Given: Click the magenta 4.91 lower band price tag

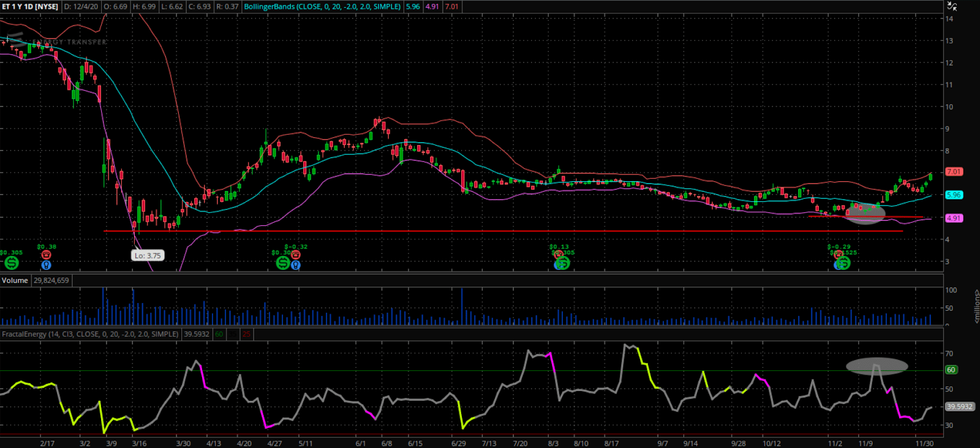Looking at the screenshot, I should [x=954, y=218].
